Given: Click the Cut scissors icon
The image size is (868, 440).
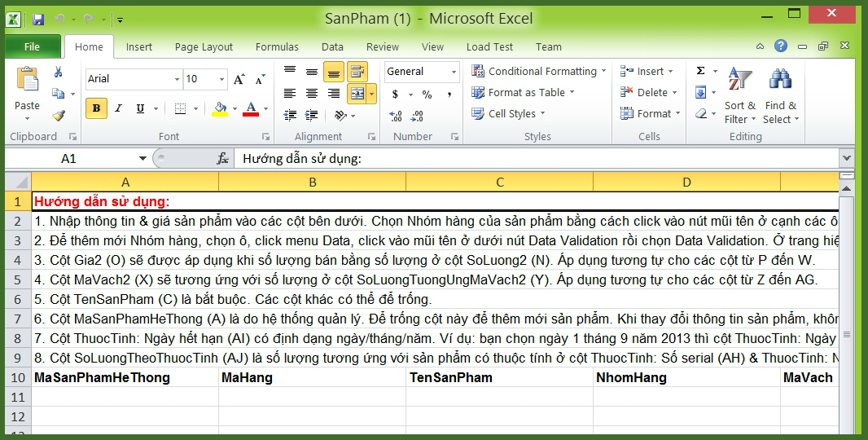Looking at the screenshot, I should point(58,73).
